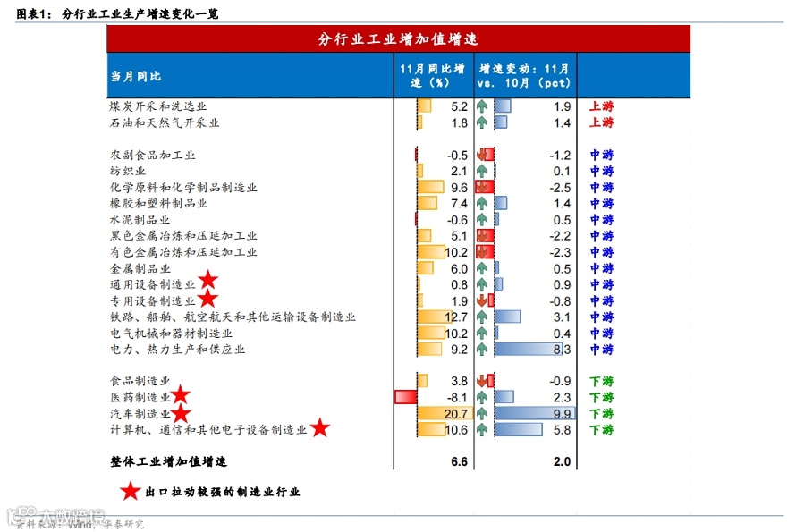
Task: Click the legend text 出口拉动较强的制造业行业
Action: [223, 492]
